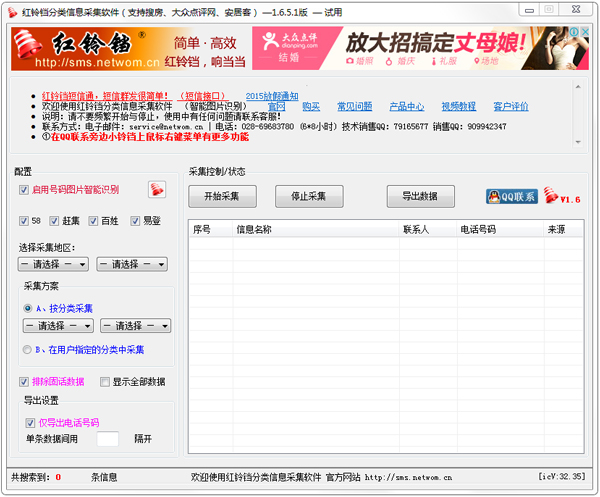
Task: Open the QQ联系 contact button
Action: pos(512,197)
